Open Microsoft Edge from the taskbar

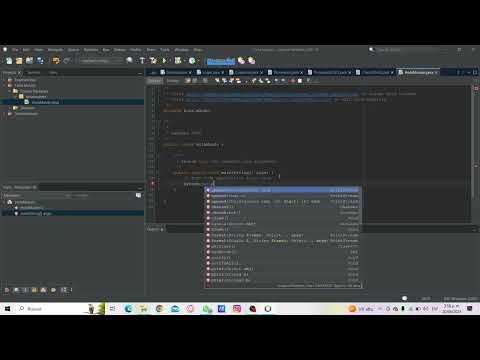tap(128, 309)
